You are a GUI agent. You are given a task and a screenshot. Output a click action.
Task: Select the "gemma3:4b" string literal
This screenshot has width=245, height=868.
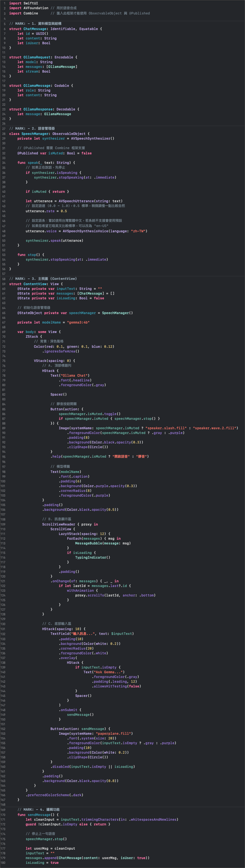[78, 322]
